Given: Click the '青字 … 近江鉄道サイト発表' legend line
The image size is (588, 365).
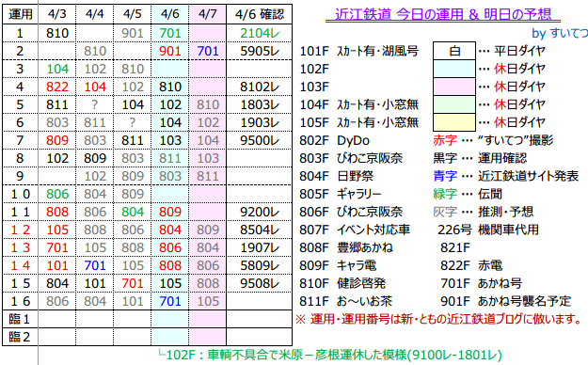Looking at the screenshot, I should 506,176.
